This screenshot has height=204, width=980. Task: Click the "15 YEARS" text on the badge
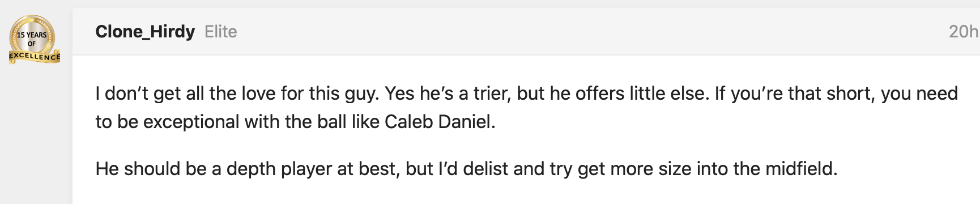tap(32, 35)
